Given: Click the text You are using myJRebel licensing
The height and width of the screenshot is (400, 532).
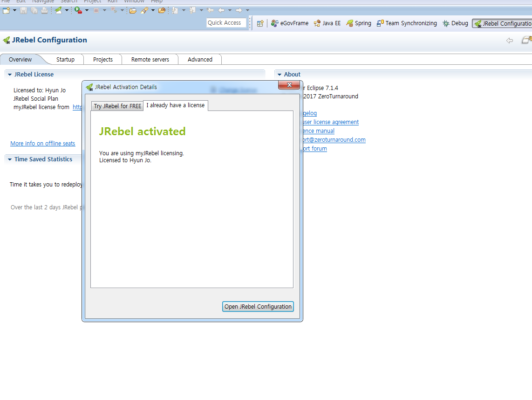Looking at the screenshot, I should point(142,153).
